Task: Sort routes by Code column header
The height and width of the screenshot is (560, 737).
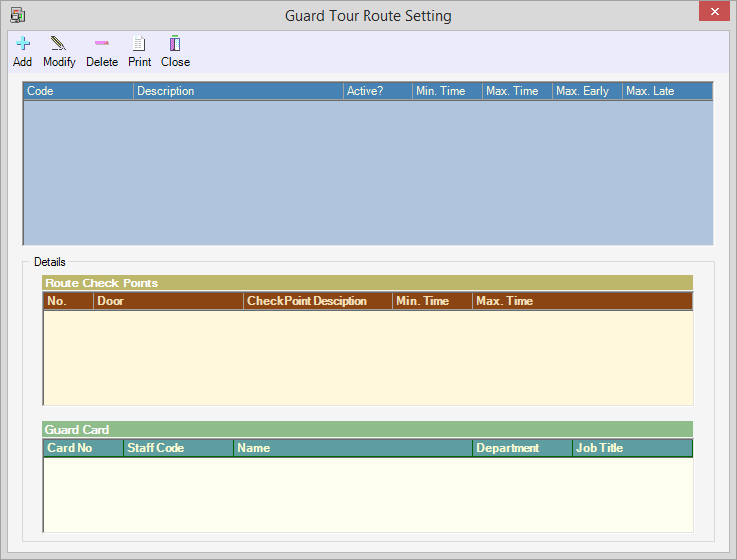Action: [78, 91]
